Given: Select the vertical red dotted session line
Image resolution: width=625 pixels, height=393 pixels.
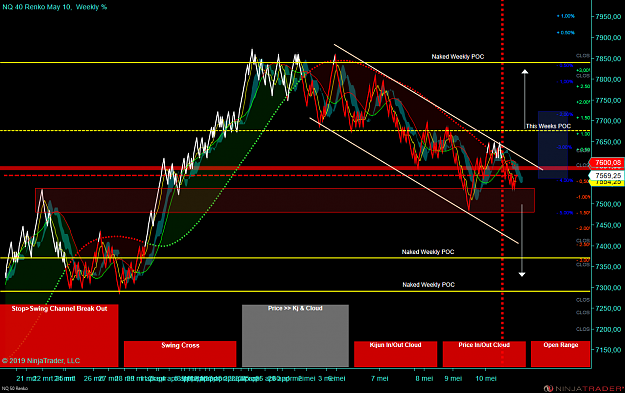Looking at the screenshot, I should pos(502,182).
